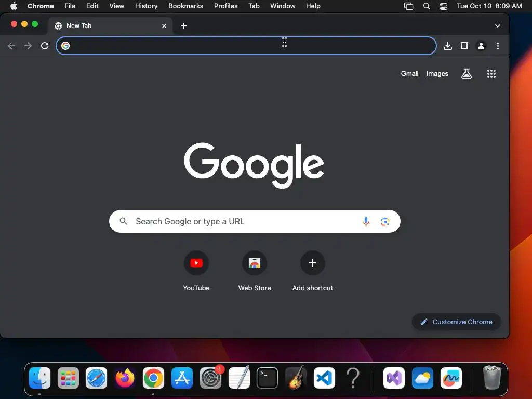Click the Google icon in address bar
Image resolution: width=532 pixels, height=399 pixels.
[x=65, y=46]
